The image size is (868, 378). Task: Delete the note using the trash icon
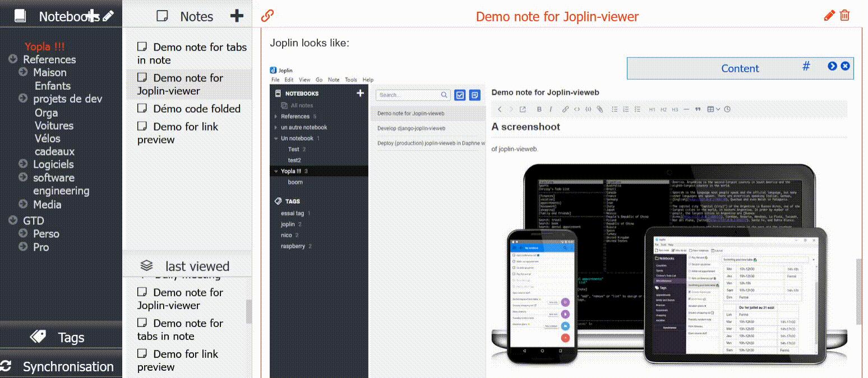pos(845,16)
